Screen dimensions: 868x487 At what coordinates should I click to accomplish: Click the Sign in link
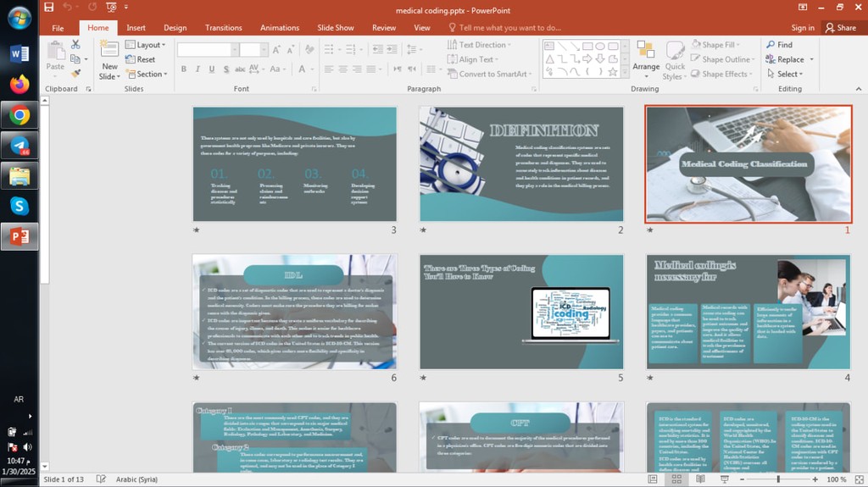pos(803,28)
